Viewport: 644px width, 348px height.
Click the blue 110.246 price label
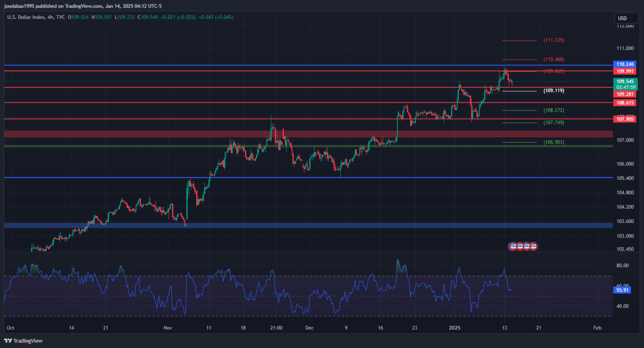point(626,64)
